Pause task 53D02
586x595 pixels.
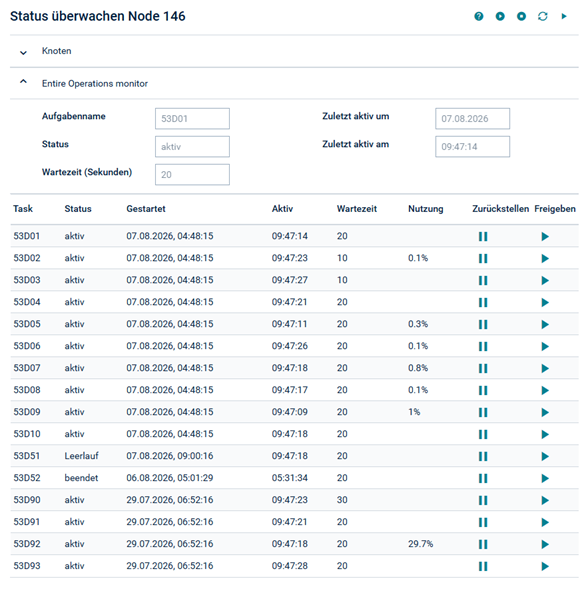[483, 258]
